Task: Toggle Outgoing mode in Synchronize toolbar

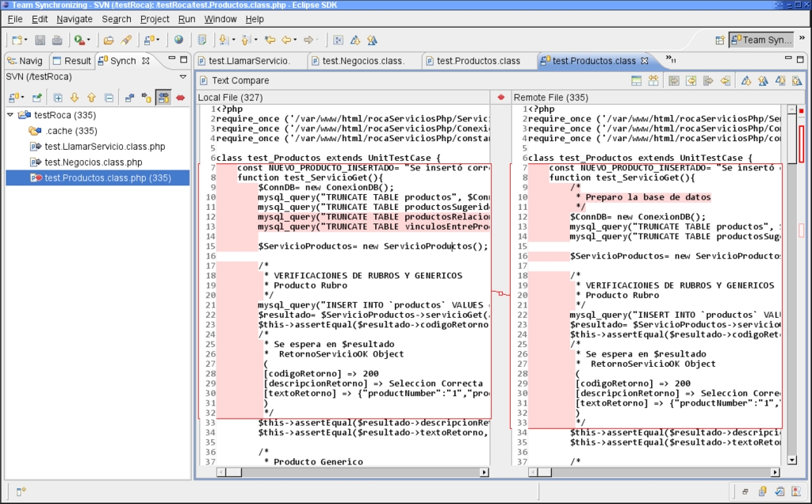Action: click(x=146, y=97)
